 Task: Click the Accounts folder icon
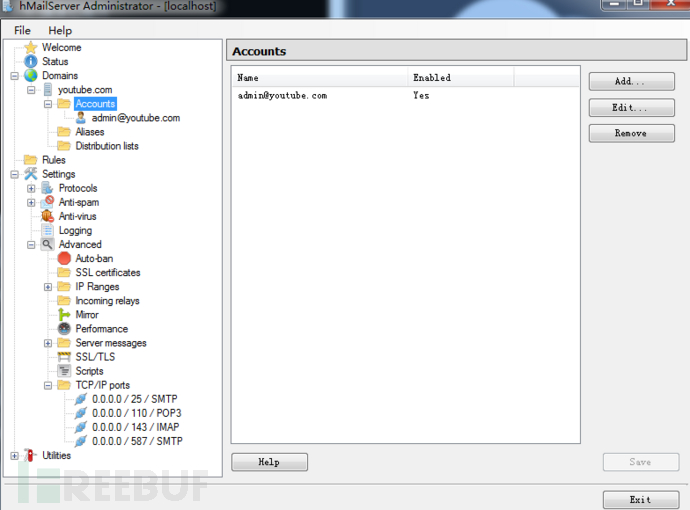pyautogui.click(x=64, y=103)
